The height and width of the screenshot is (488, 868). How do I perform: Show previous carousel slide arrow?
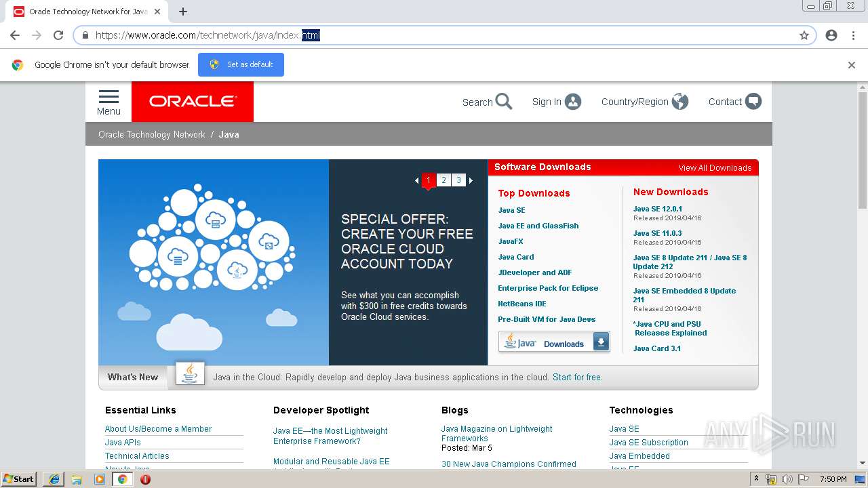(416, 180)
